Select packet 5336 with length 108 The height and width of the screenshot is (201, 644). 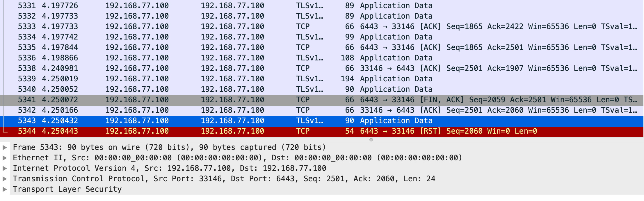click(322, 58)
